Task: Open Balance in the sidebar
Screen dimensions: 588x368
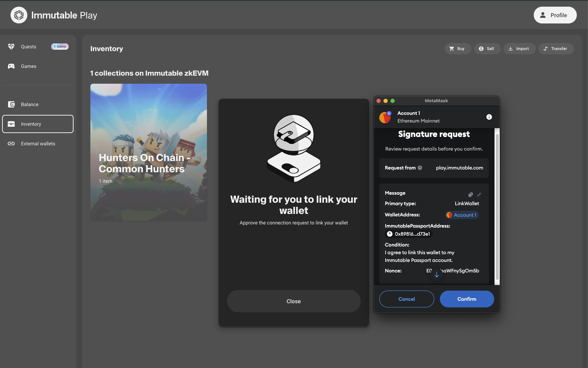Action: [38, 104]
